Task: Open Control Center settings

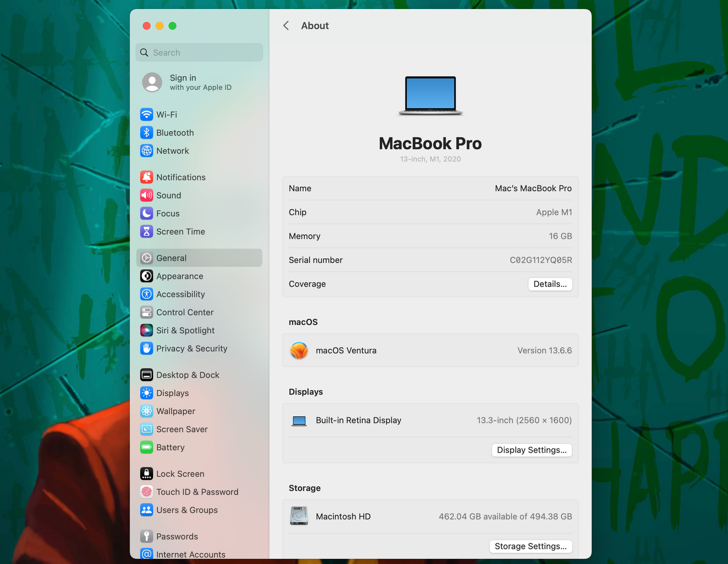Action: click(184, 312)
